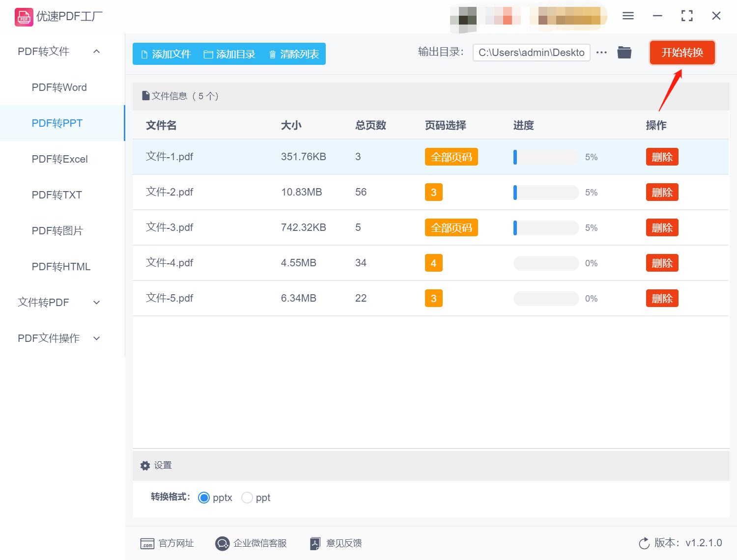Click the 添加目录 add folder icon
This screenshot has width=737, height=560.
208,54
